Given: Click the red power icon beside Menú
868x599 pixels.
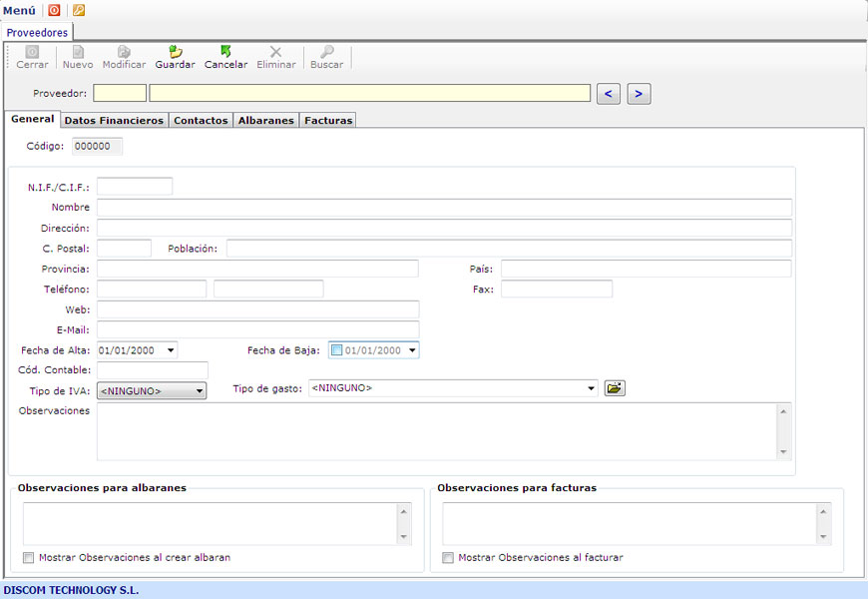Looking at the screenshot, I should click(54, 10).
